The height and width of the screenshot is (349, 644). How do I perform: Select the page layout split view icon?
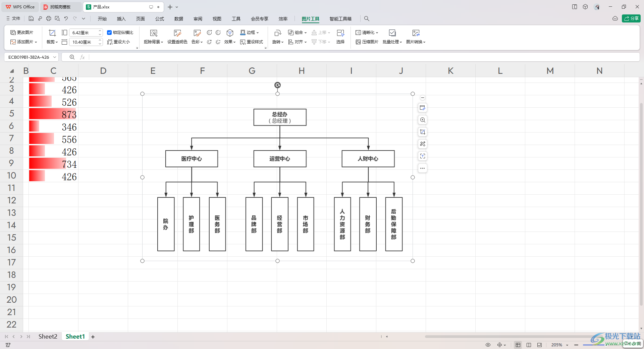point(529,345)
